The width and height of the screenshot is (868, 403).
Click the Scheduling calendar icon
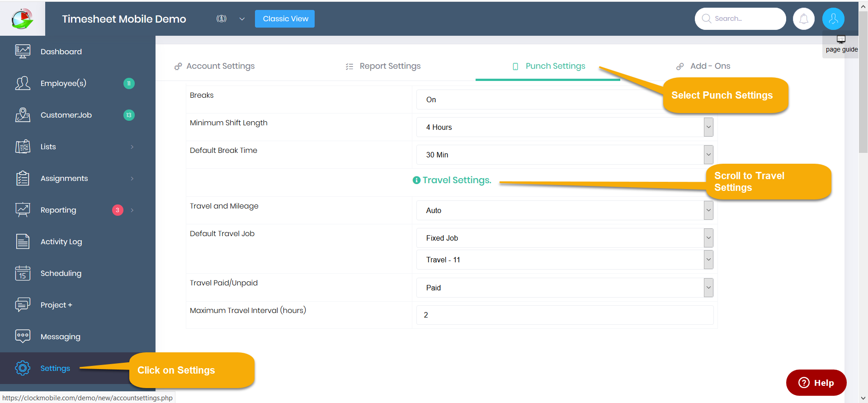[23, 273]
